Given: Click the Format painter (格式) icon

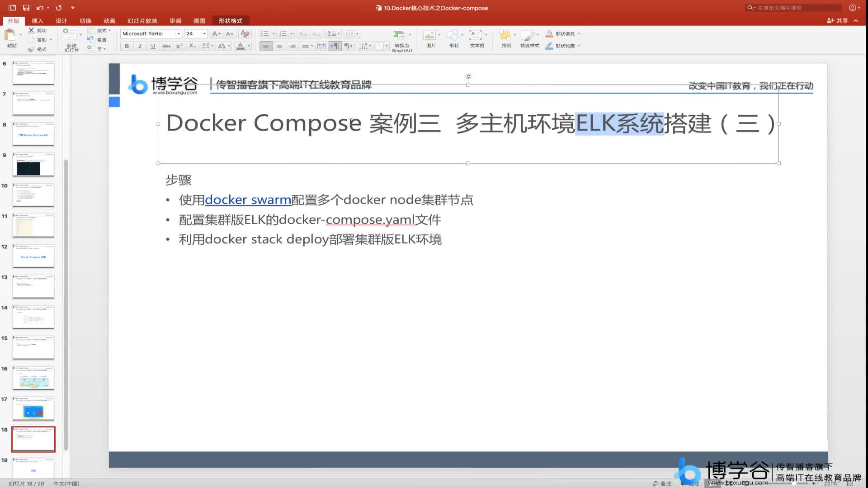Looking at the screenshot, I should click(31, 49).
